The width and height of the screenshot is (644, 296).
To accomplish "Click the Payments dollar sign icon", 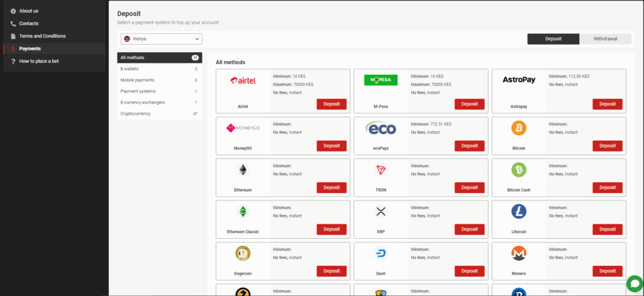I will click(x=13, y=49).
